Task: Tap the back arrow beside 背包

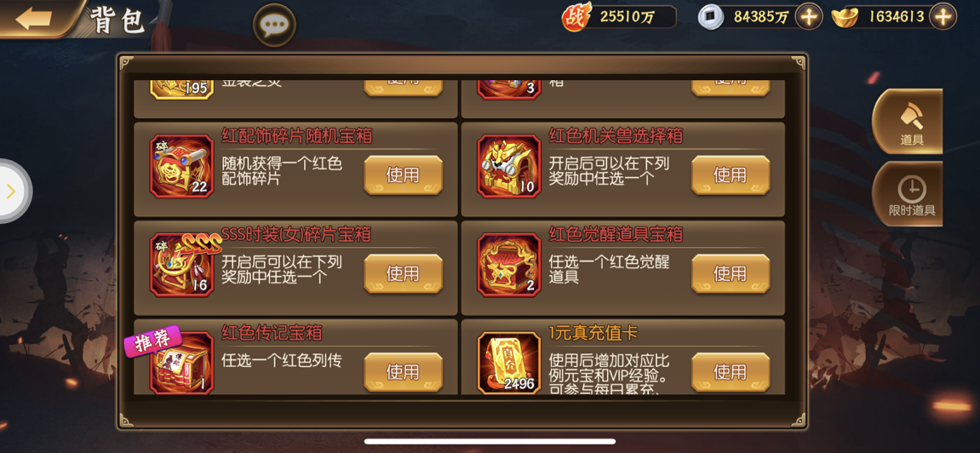Action: [33, 19]
